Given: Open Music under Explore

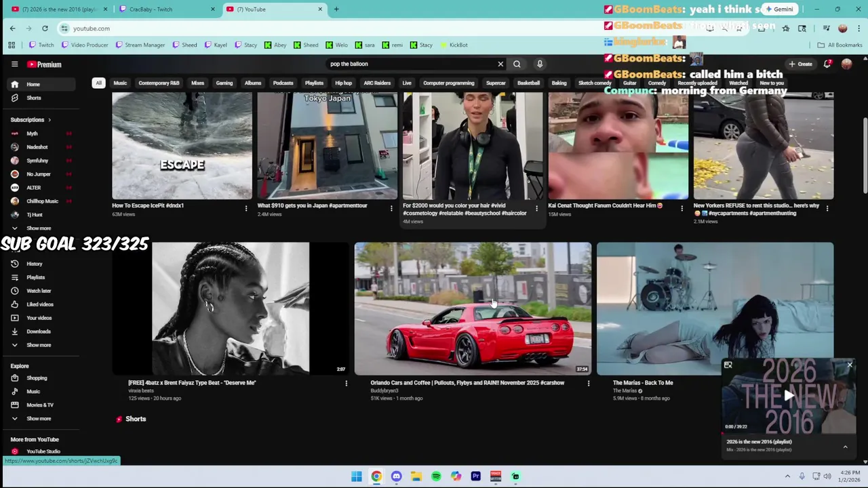Looking at the screenshot, I should 41,392.
